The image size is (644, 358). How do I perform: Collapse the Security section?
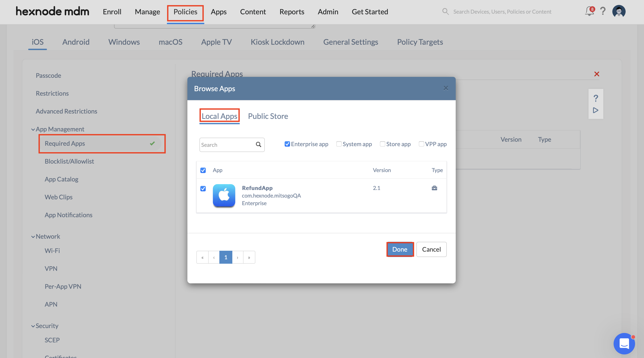(33, 326)
